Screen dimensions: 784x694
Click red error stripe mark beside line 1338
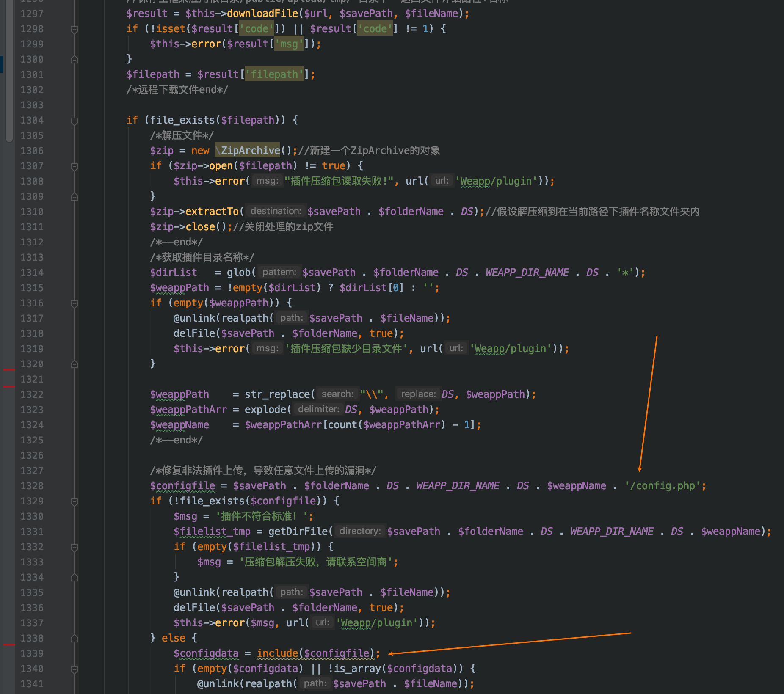(x=9, y=644)
